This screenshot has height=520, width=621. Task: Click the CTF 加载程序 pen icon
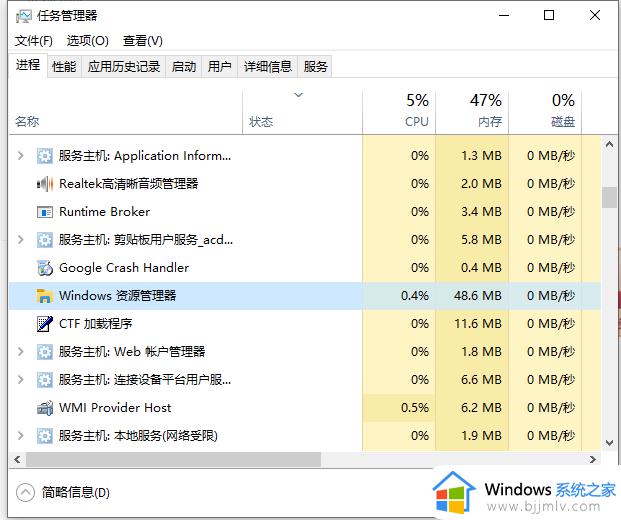(x=45, y=324)
